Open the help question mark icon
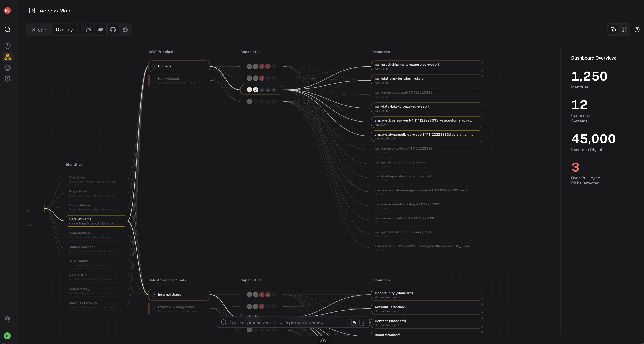644x344 pixels. (x=637, y=30)
